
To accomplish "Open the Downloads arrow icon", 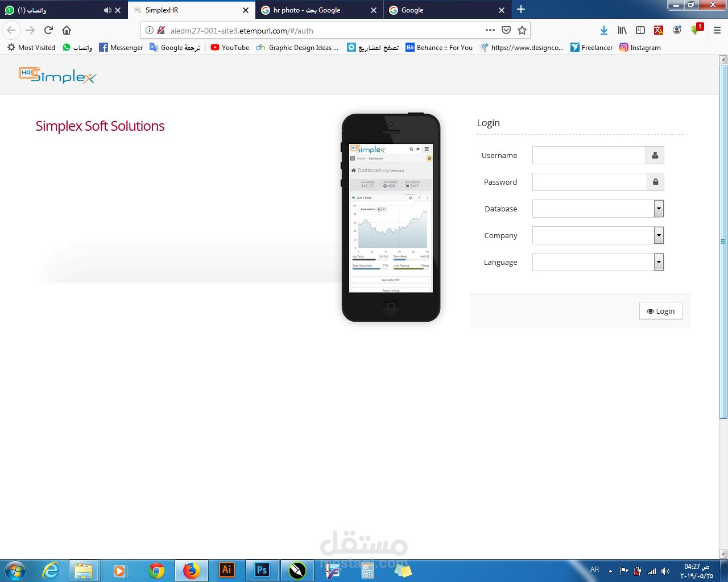I will (604, 30).
